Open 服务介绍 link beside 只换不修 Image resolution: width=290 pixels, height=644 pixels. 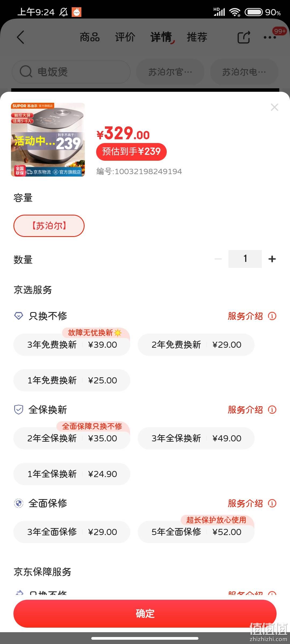point(245,316)
